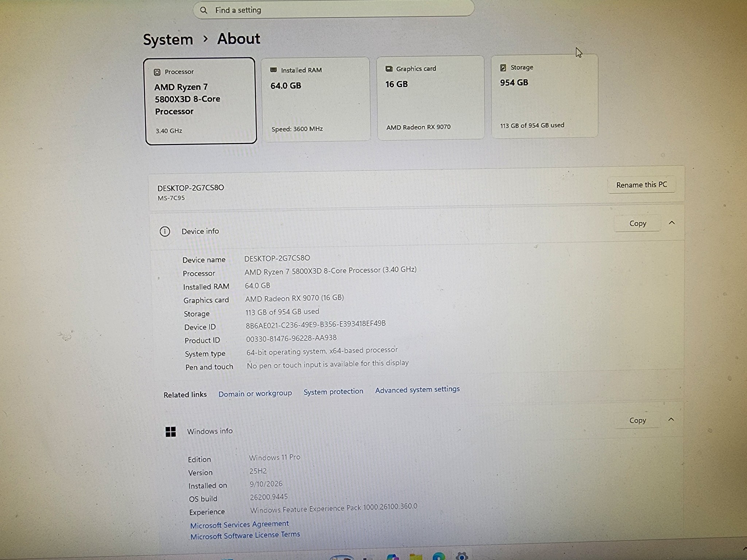Click the Related links label
Image resolution: width=747 pixels, height=560 pixels.
(x=185, y=395)
